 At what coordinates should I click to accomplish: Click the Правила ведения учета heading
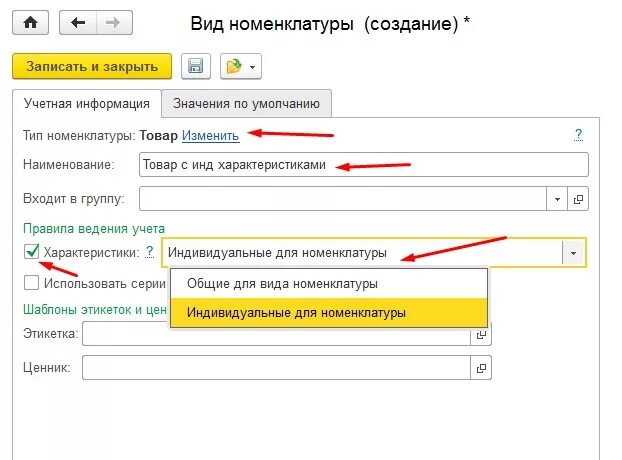click(94, 228)
